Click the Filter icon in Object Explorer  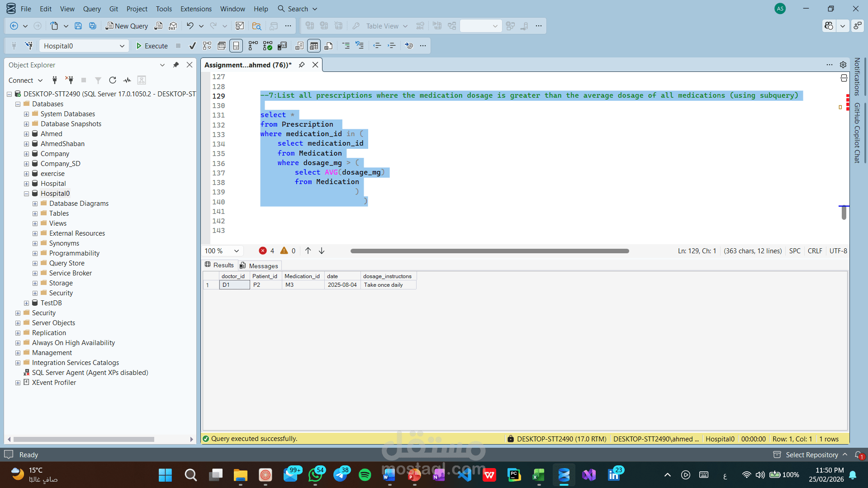tap(98, 80)
